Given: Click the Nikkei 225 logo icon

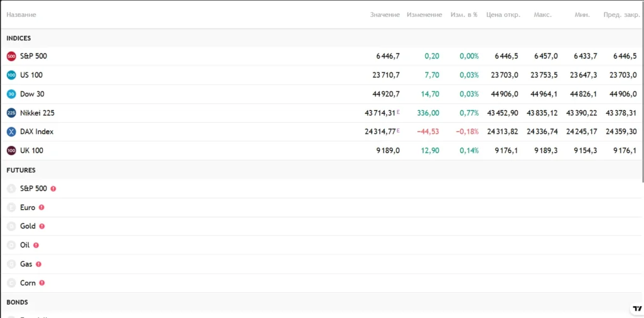Looking at the screenshot, I should [x=11, y=113].
